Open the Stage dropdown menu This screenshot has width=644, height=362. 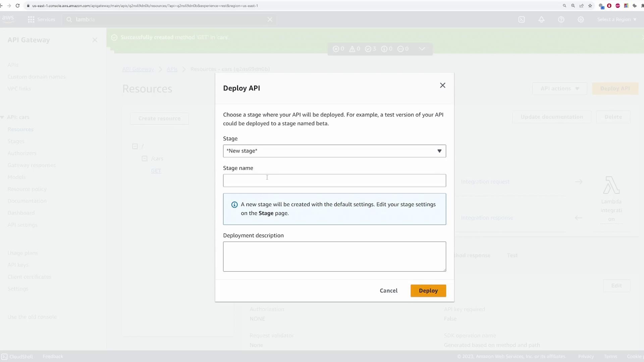point(334,151)
